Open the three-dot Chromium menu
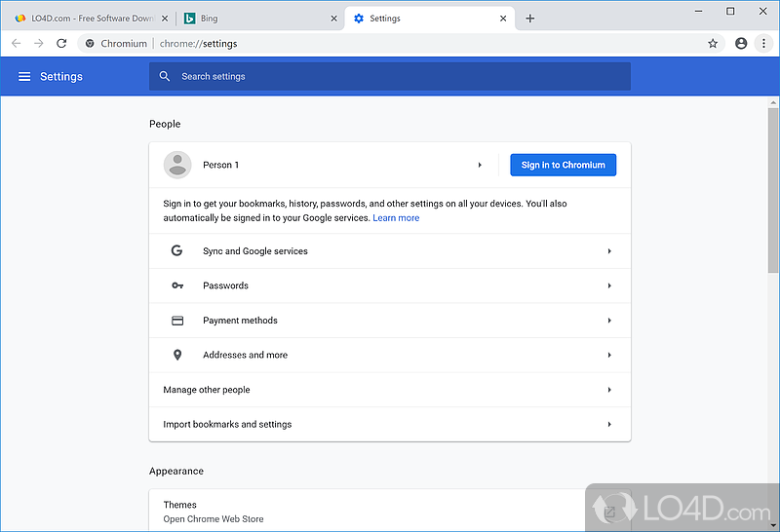 (763, 43)
